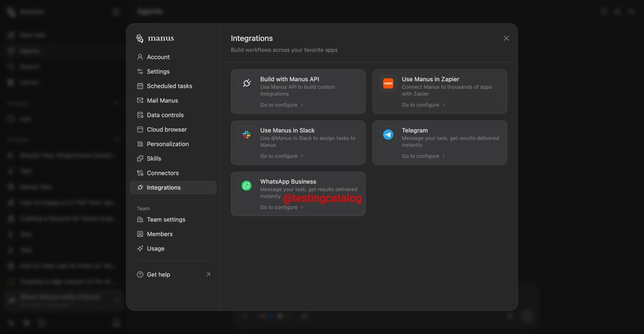
Task: Click the WhatsApp Business logo icon
Action: [247, 186]
